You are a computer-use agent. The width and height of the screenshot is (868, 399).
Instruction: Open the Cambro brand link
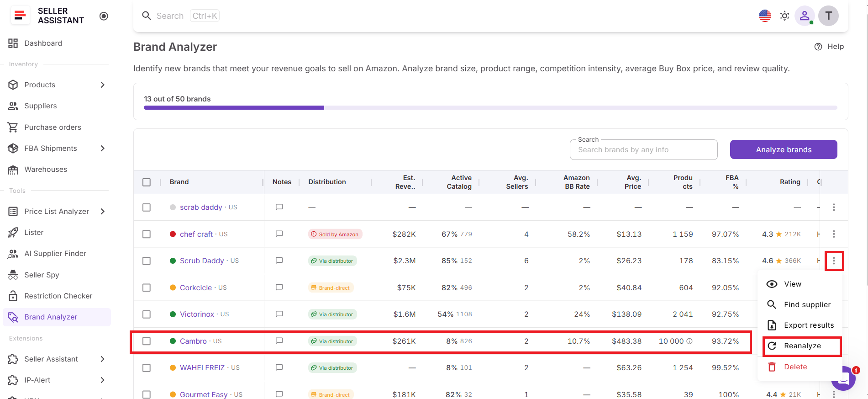click(193, 341)
